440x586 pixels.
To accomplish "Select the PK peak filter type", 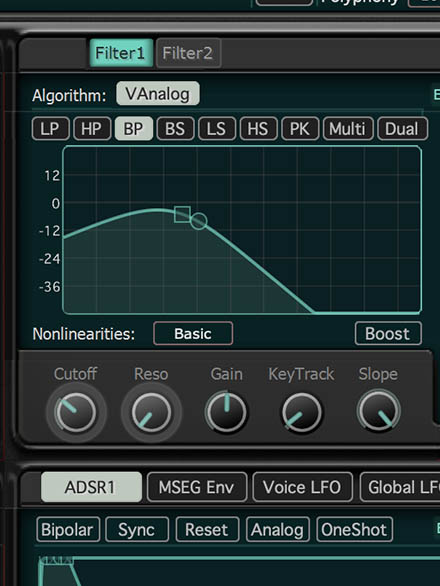I will pyautogui.click(x=300, y=129).
